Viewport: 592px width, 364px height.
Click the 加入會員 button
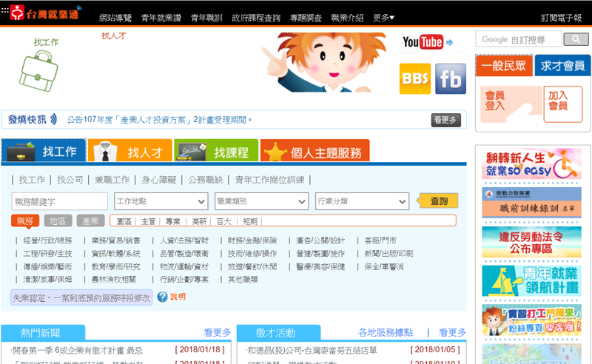click(563, 104)
